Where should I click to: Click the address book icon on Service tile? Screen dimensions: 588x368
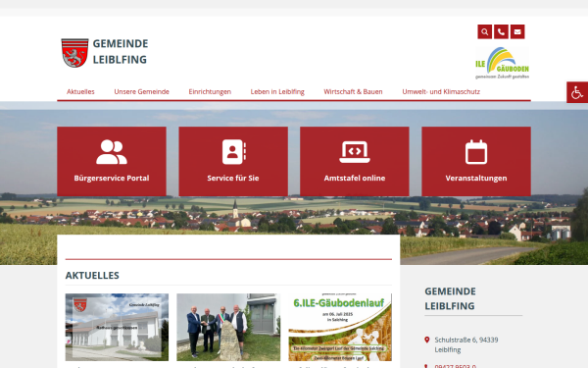[x=234, y=152]
